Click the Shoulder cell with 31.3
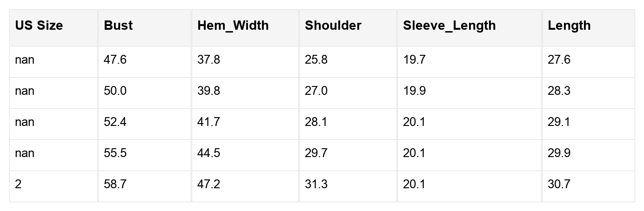 (316, 185)
